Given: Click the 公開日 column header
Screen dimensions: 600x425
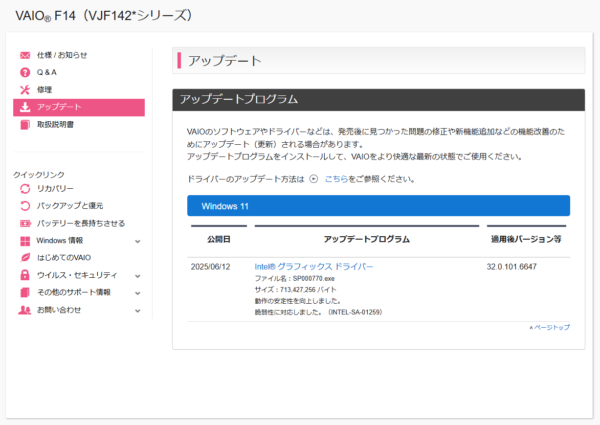Looking at the screenshot, I should pos(219,239).
